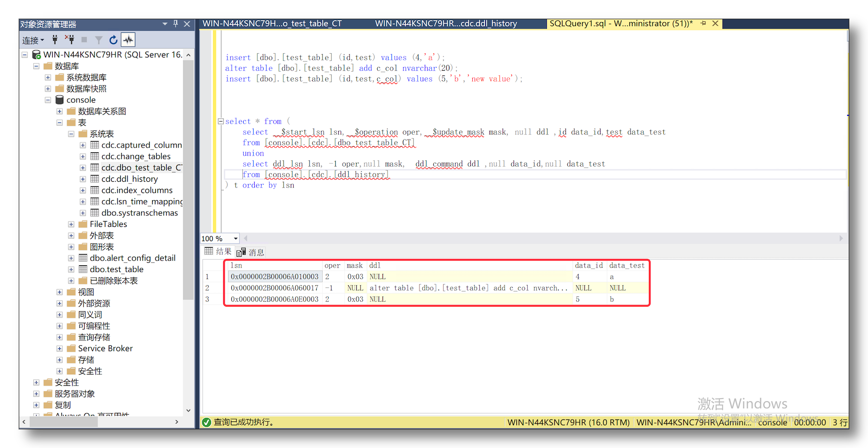This screenshot has width=868, height=448.
Task: Click the Stop square icon in Object Explorer
Action: point(84,40)
